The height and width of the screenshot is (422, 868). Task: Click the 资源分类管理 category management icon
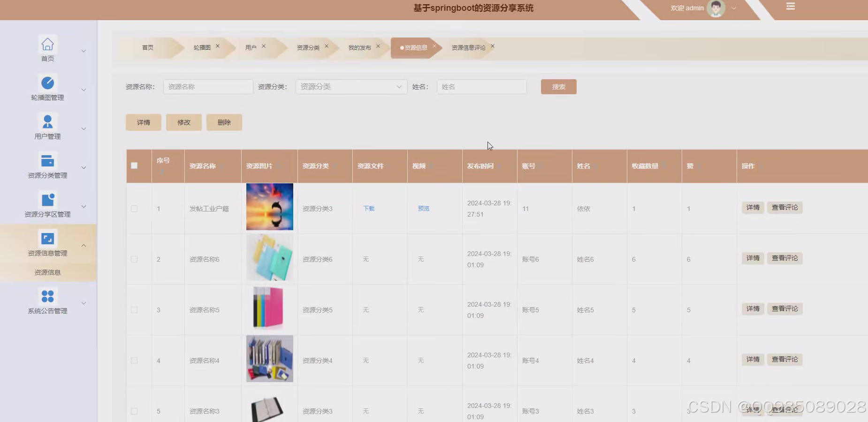tap(47, 161)
